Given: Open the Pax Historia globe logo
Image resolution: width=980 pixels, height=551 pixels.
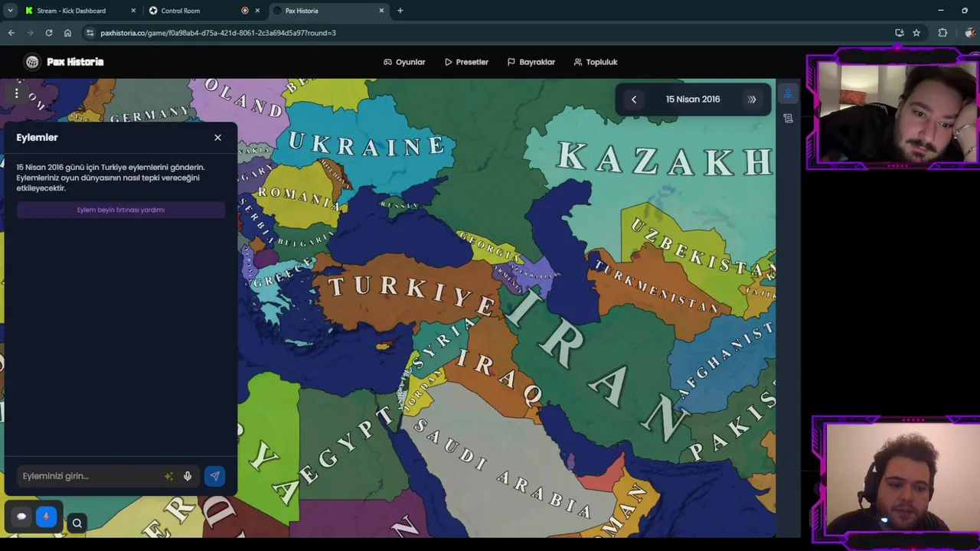Looking at the screenshot, I should (32, 62).
